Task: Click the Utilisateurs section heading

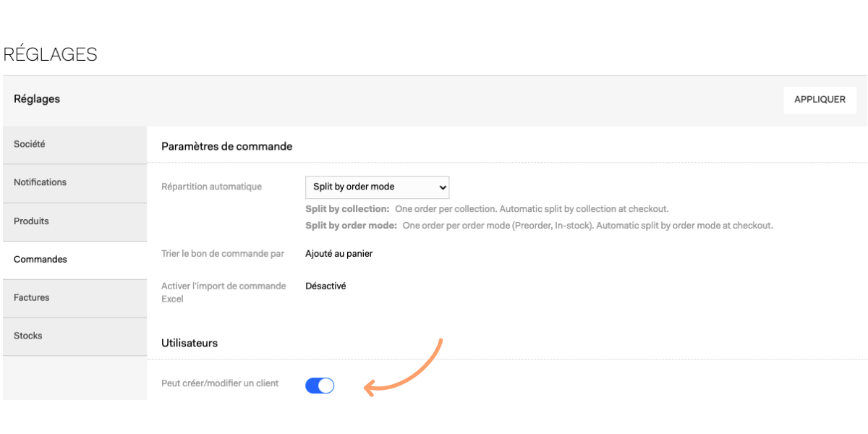Action: [x=190, y=343]
